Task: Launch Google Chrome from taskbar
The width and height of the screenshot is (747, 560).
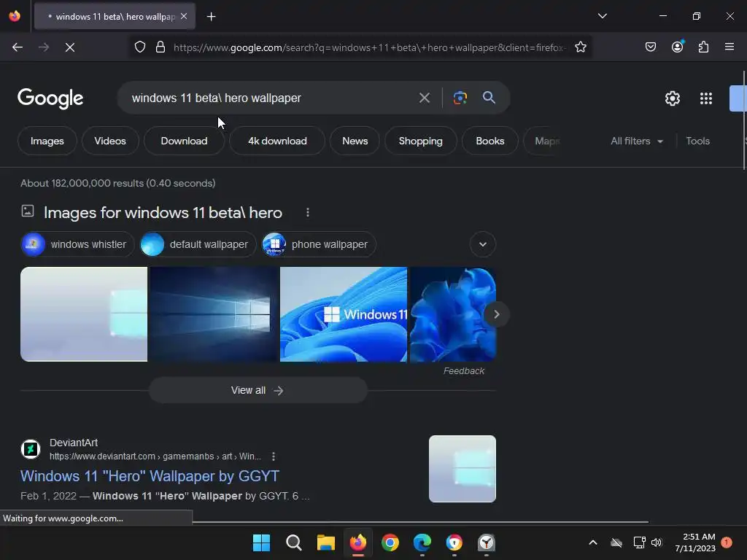Action: [x=390, y=542]
